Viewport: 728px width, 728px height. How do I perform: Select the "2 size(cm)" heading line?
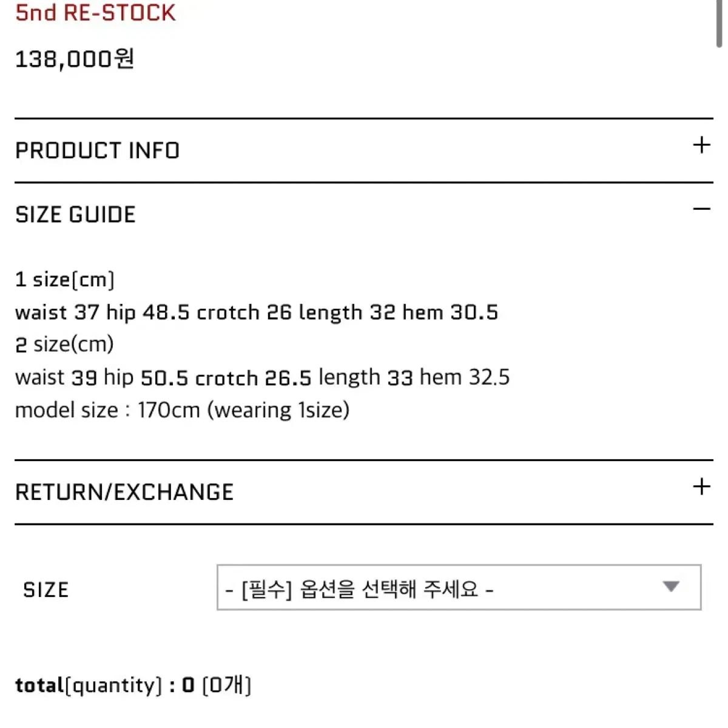[x=64, y=345]
